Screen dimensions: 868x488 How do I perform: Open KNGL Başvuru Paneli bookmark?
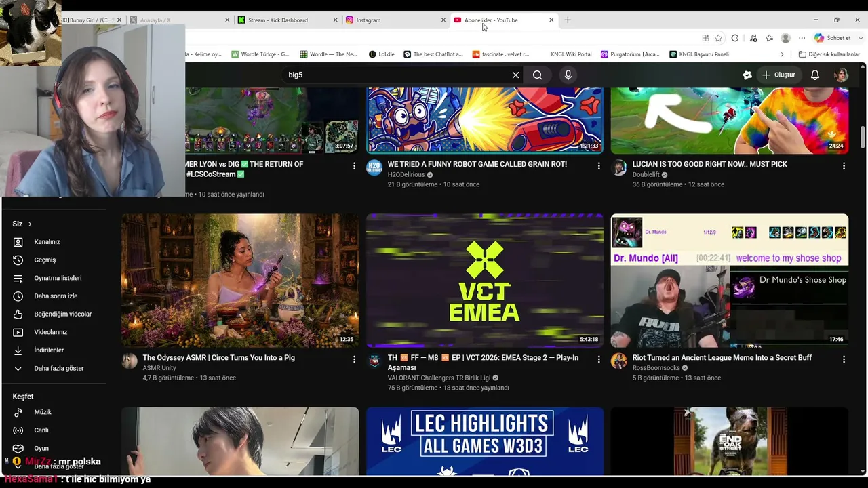[699, 54]
